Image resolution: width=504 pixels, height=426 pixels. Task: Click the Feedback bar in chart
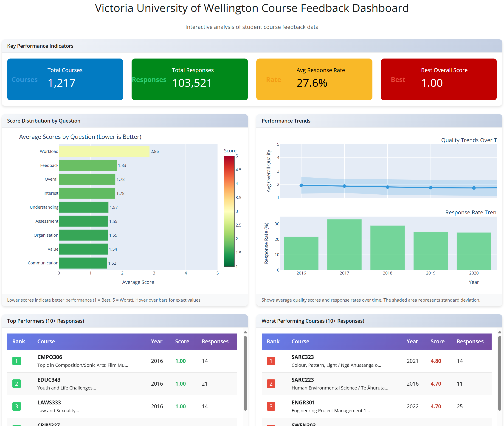tap(88, 165)
